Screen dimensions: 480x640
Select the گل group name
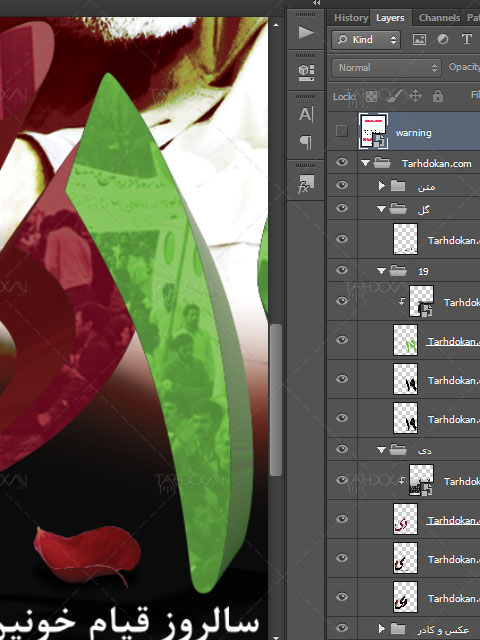(424, 209)
